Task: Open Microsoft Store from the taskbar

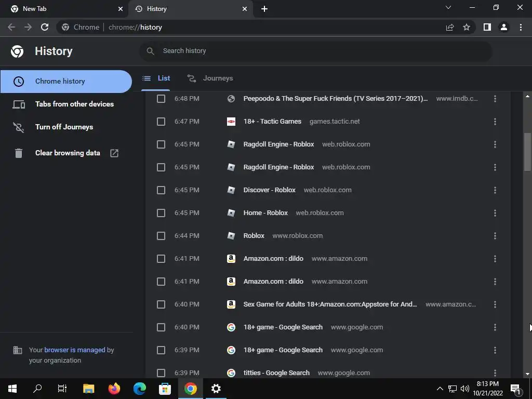Action: click(x=165, y=389)
